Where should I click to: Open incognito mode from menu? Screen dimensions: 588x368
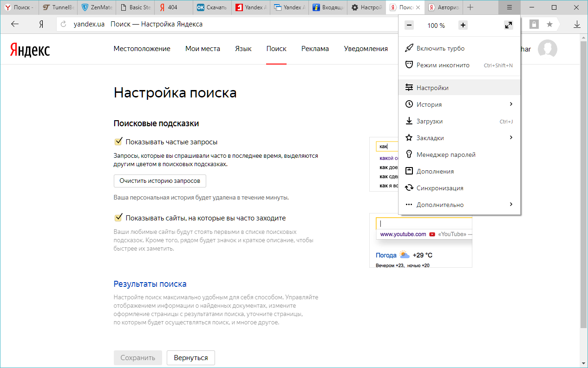pyautogui.click(x=443, y=65)
